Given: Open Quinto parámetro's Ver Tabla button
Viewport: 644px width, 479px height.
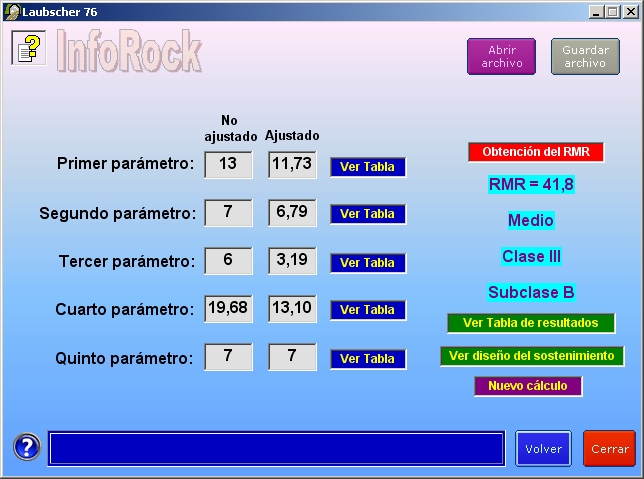Looking at the screenshot, I should click(368, 359).
